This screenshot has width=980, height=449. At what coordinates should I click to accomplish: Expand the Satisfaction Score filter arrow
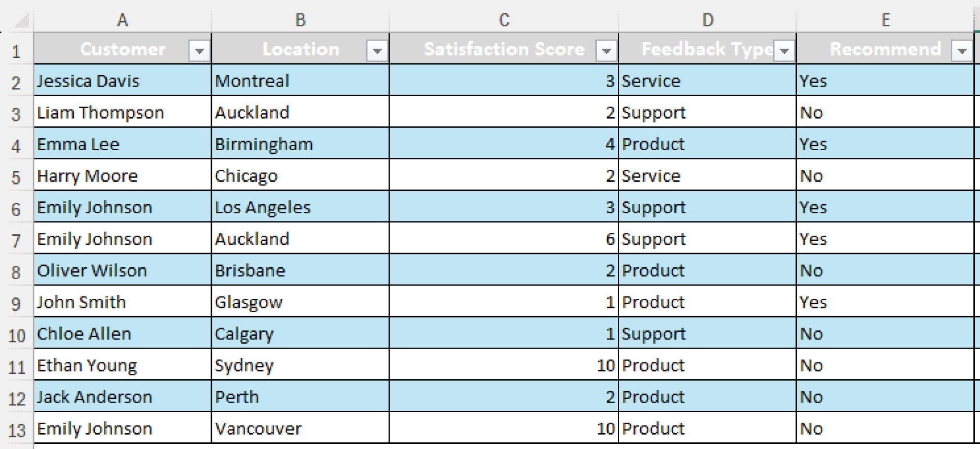(x=606, y=50)
